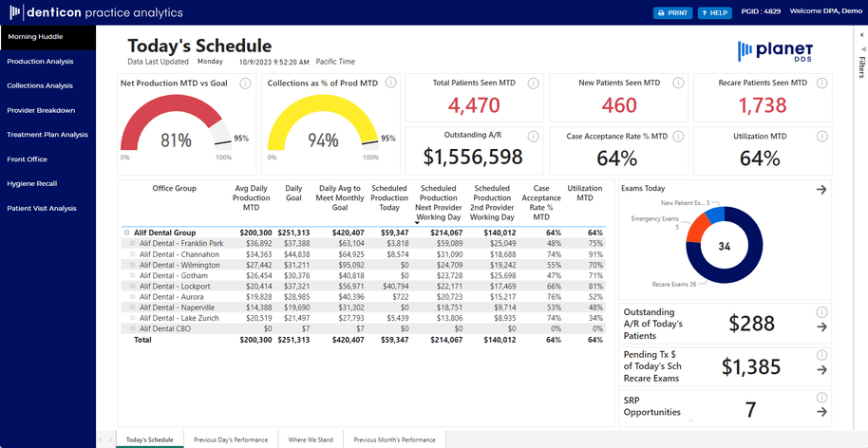
Task: Click arrow on SRP Opportunities card
Action: point(821,412)
